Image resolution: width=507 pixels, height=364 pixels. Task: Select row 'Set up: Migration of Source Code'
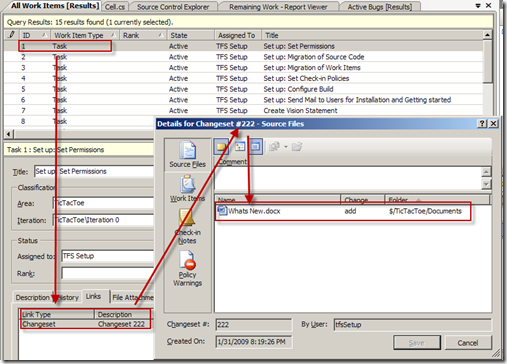click(x=243, y=57)
